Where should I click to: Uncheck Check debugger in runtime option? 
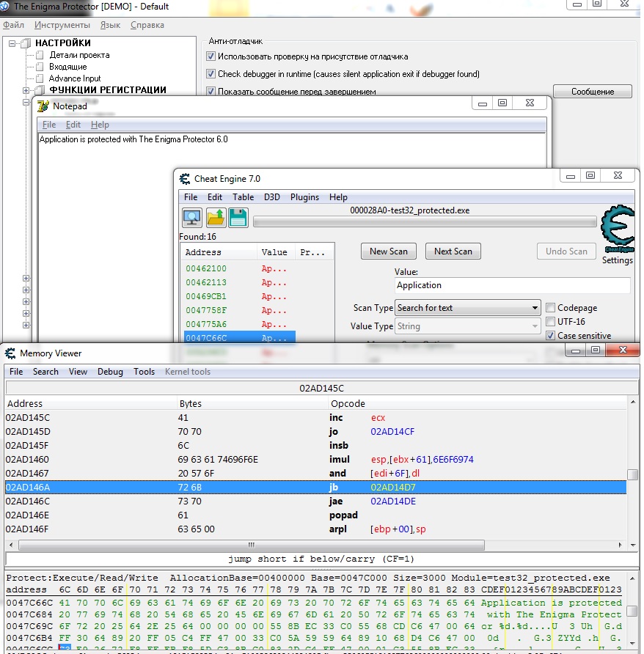[211, 74]
